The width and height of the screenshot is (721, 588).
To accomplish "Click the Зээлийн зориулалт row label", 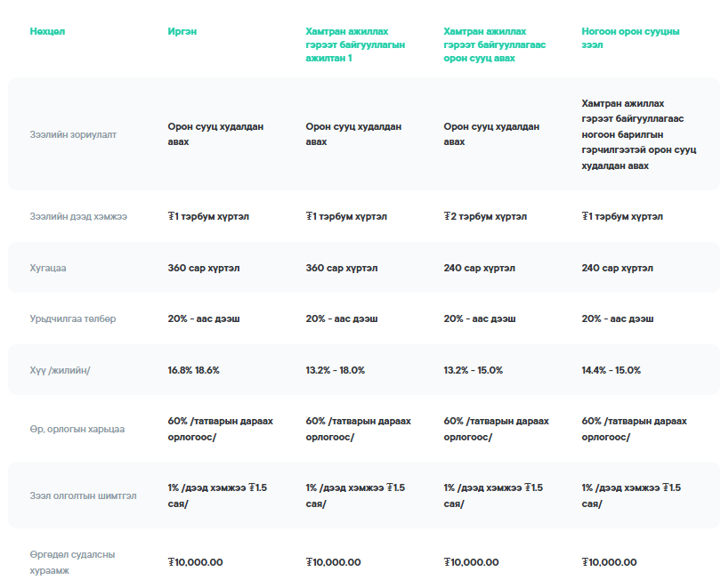I will [x=73, y=134].
